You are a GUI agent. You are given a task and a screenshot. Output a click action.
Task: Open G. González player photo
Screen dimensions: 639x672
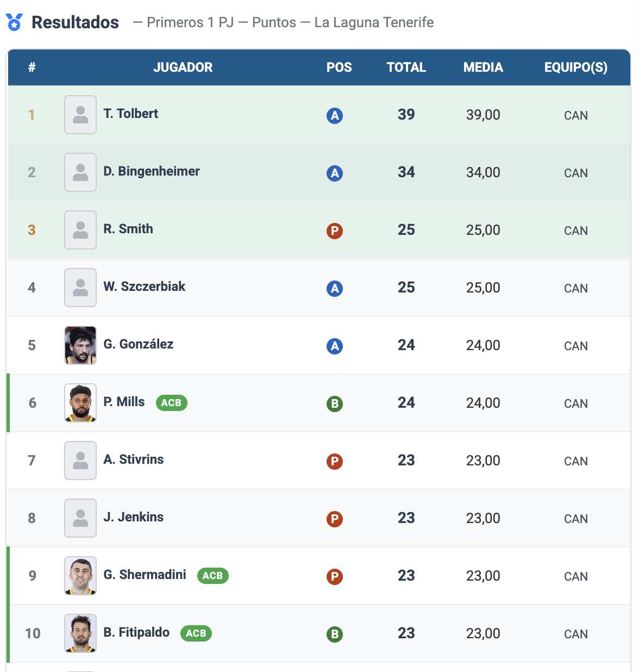[x=80, y=345]
